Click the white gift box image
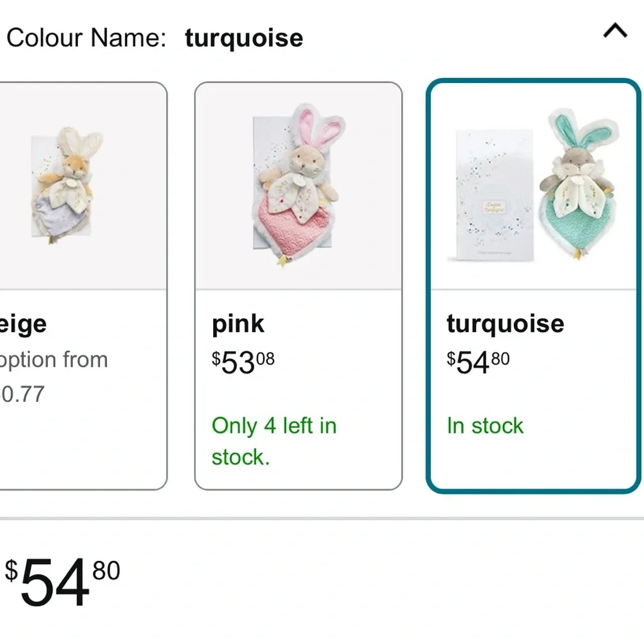The width and height of the screenshot is (644, 644). click(x=495, y=196)
